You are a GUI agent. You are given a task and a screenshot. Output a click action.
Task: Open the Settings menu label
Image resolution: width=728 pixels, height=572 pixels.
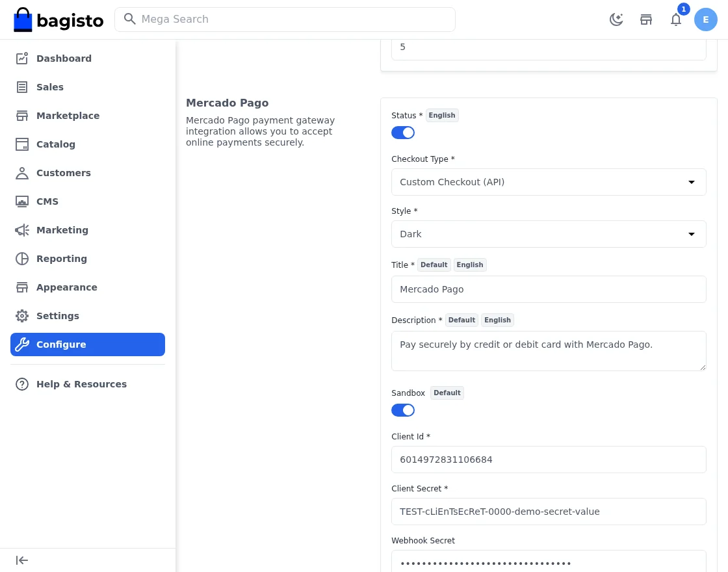tap(58, 316)
